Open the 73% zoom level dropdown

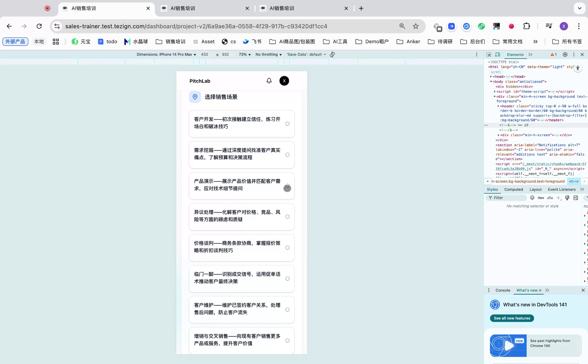coord(243,54)
